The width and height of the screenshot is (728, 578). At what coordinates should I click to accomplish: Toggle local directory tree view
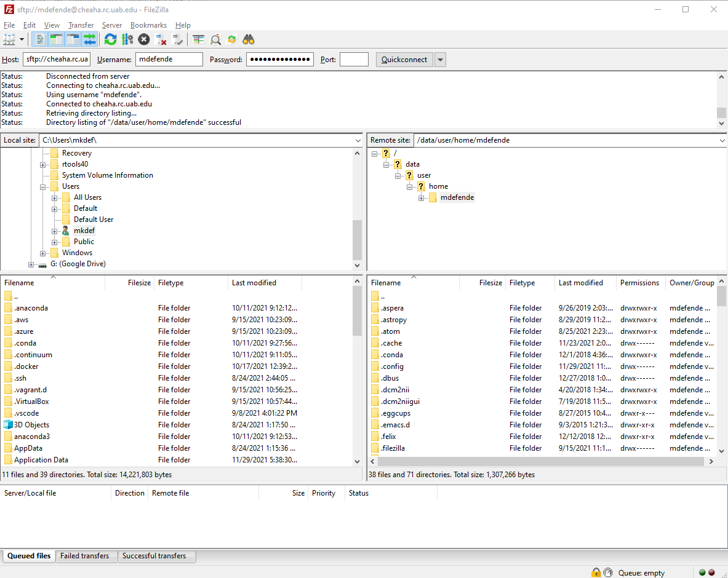click(x=57, y=39)
